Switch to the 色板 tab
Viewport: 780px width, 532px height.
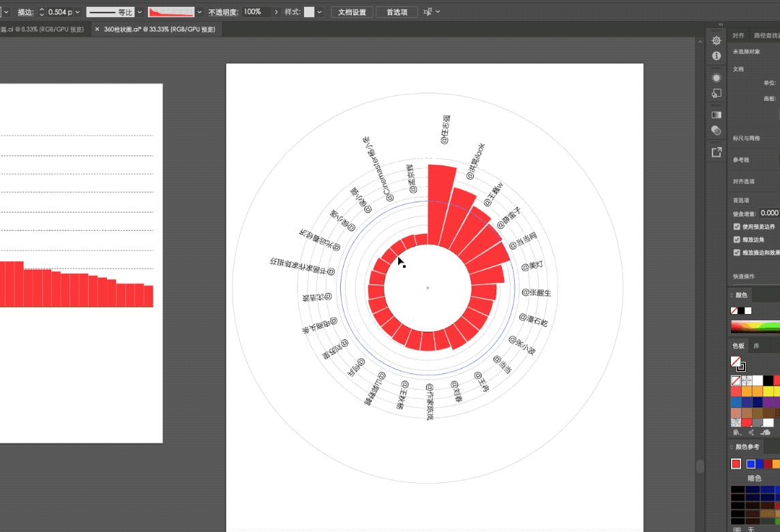pos(738,346)
